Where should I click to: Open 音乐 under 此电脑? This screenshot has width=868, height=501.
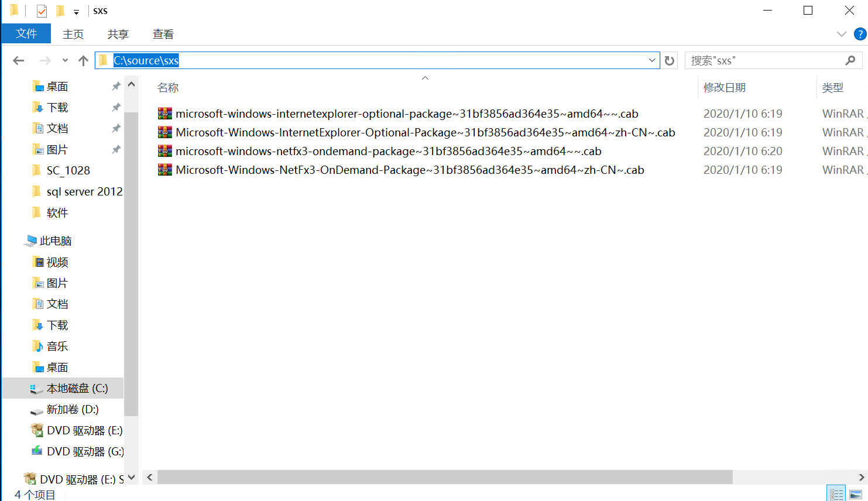(57, 346)
